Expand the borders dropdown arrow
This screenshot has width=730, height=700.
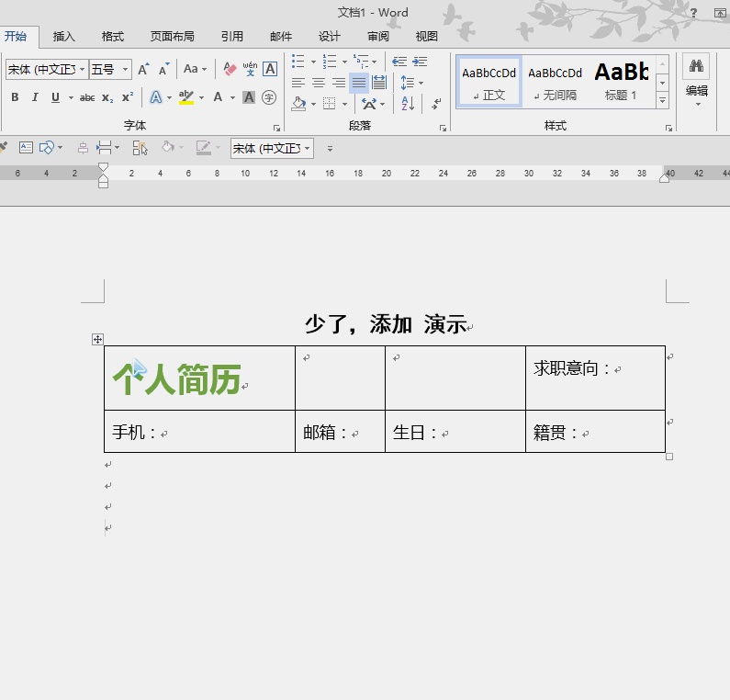[x=344, y=104]
